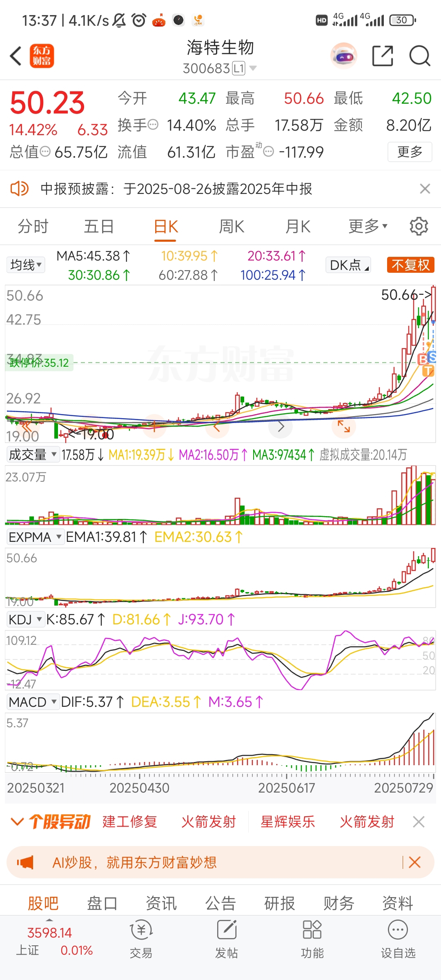Tap the 市盈 info circle icon
441x980 pixels.
pyautogui.click(x=268, y=152)
